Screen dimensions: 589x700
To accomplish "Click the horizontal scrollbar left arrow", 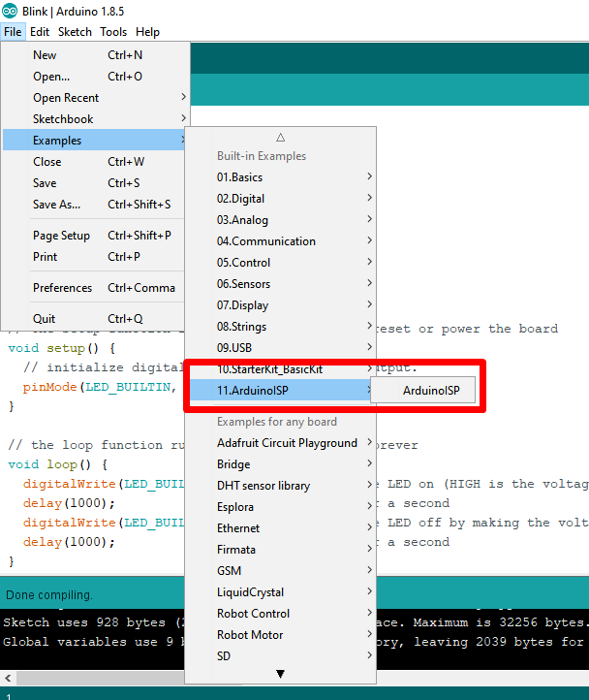I will tap(8, 678).
